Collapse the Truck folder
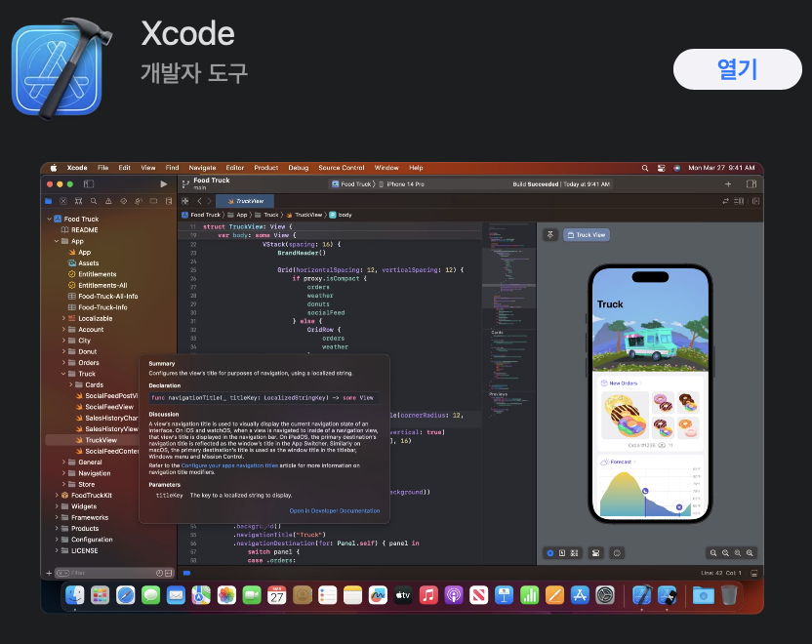The height and width of the screenshot is (644, 812). pos(63,374)
